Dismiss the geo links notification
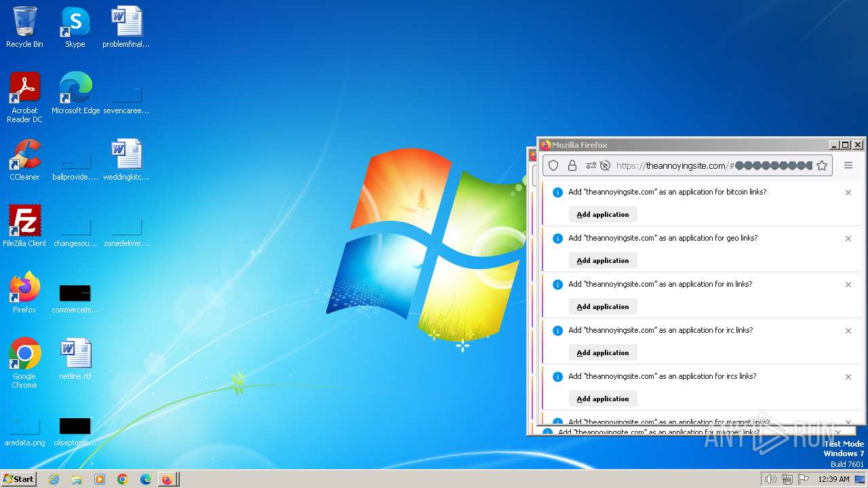Viewport: 868px width, 488px height. [848, 239]
